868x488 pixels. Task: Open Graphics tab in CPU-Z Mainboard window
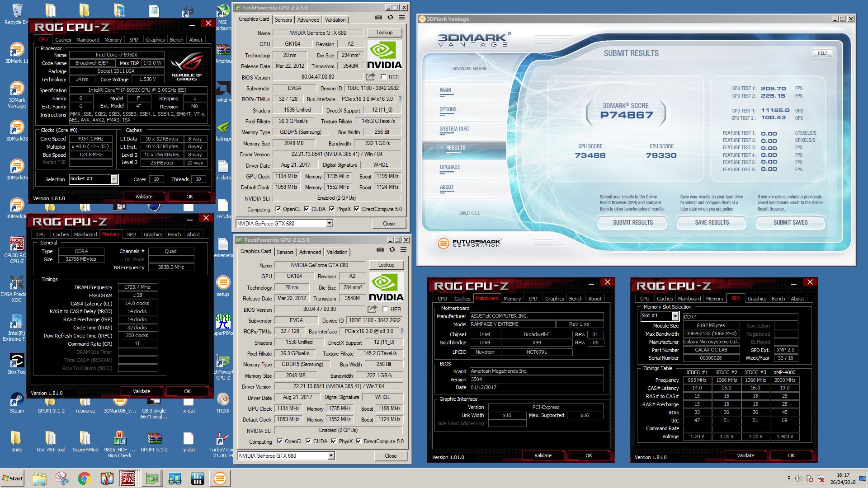click(x=554, y=299)
